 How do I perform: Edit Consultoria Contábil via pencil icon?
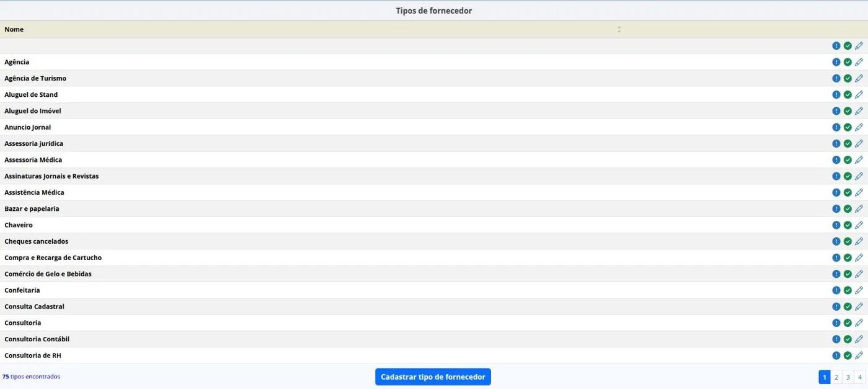(x=859, y=339)
